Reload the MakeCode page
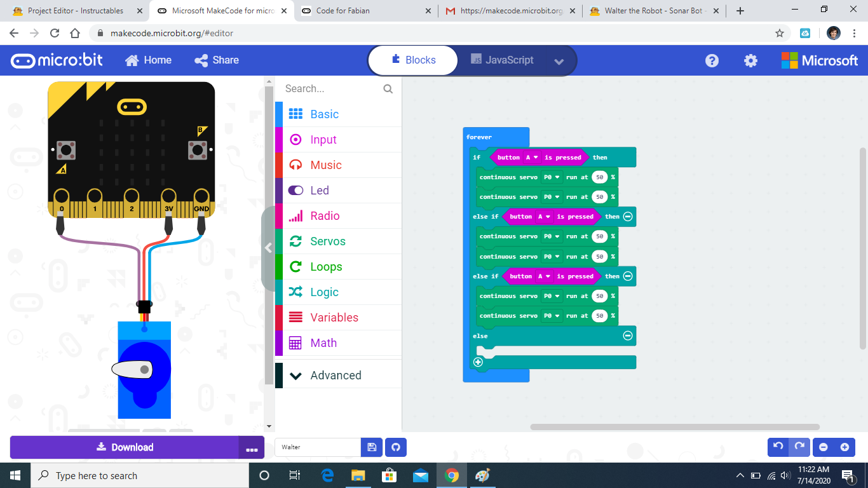The image size is (868, 488). tap(55, 34)
